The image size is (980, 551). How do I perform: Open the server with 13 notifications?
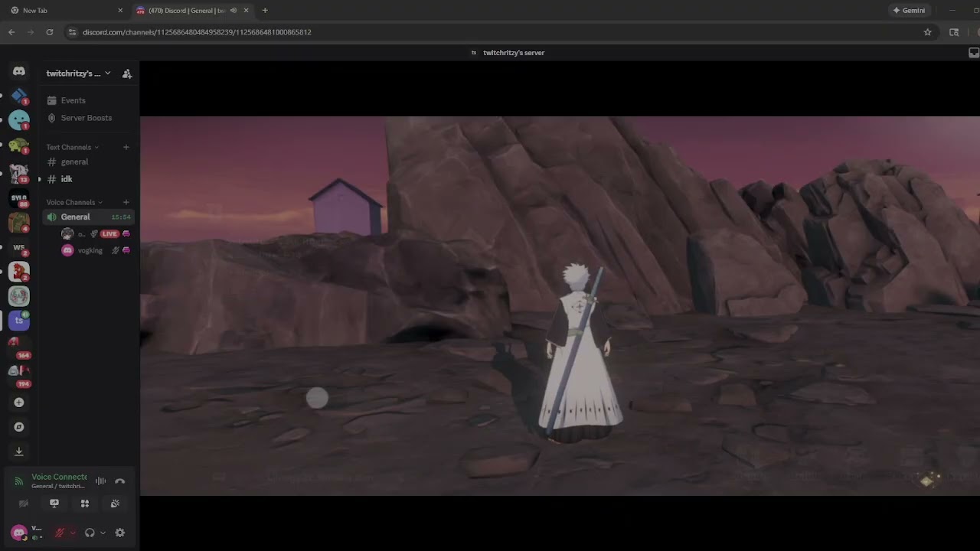(19, 173)
